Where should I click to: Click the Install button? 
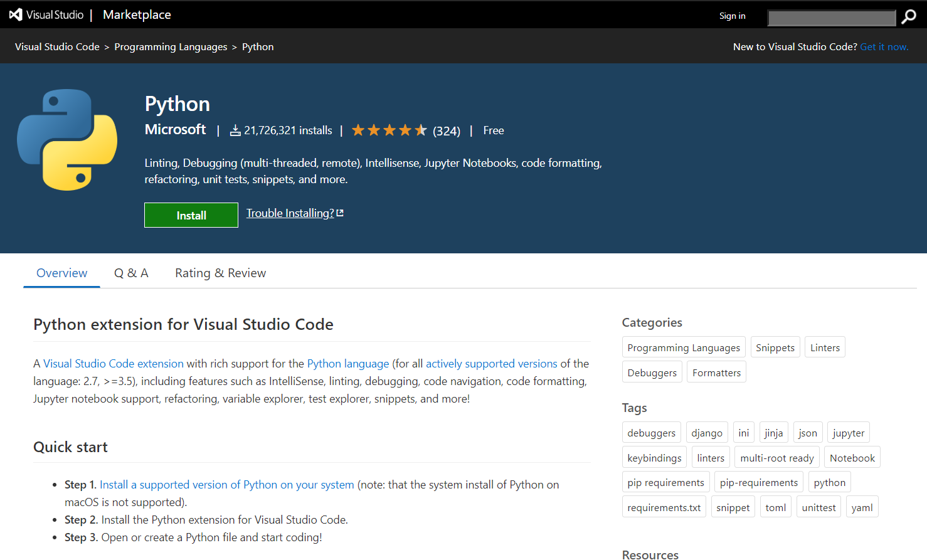191,215
